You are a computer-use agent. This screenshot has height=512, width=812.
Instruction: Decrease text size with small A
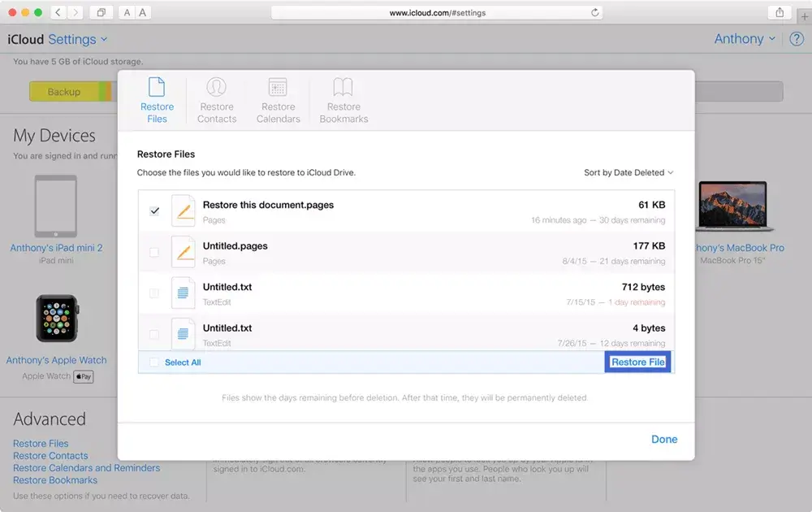(x=127, y=12)
